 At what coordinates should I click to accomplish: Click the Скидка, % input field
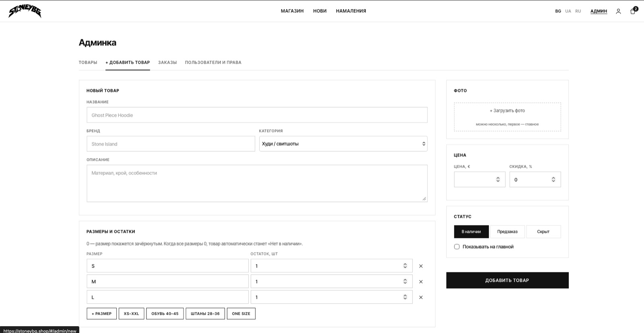535,179
